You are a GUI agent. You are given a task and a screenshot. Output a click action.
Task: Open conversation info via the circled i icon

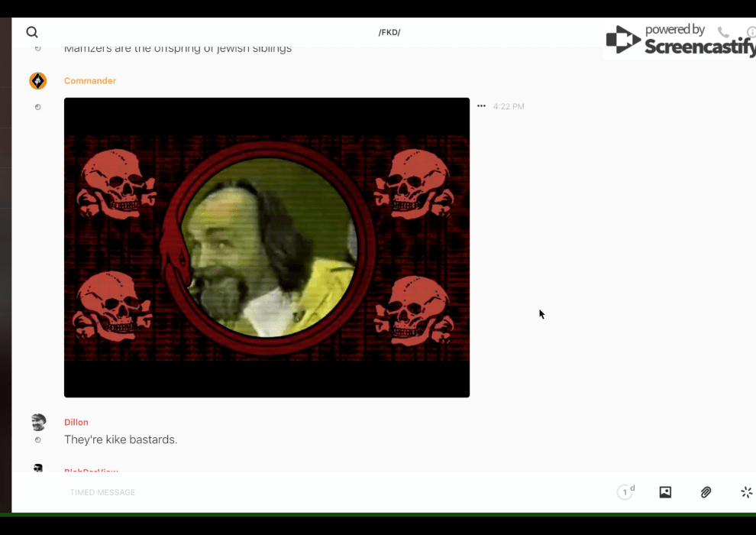[751, 32]
